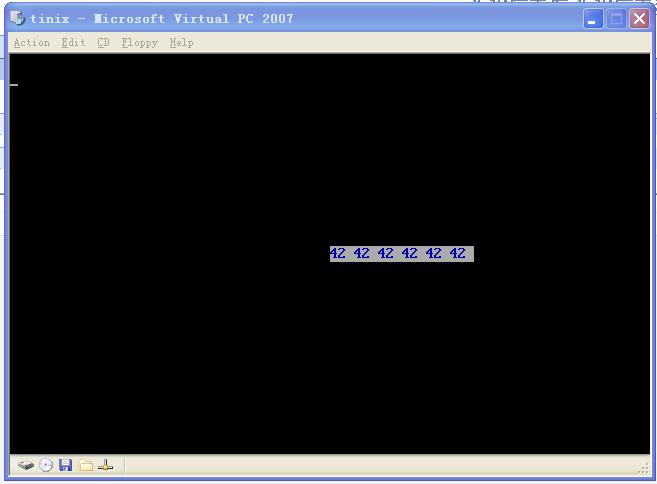Minimize the tinix Virtual PC window

[x=593, y=19]
